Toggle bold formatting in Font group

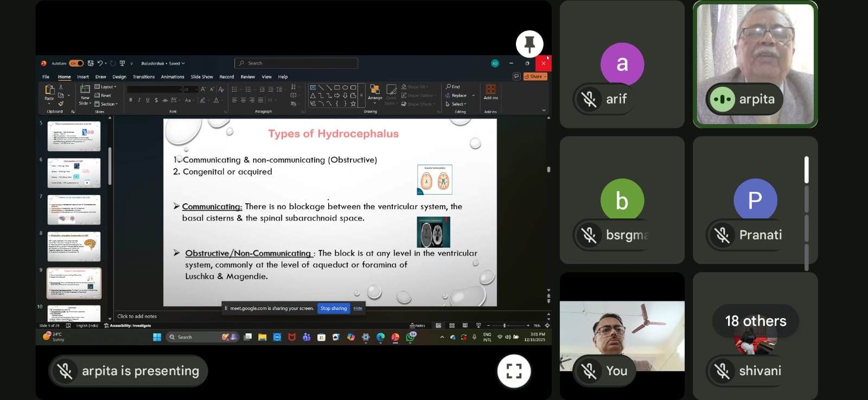tap(130, 100)
